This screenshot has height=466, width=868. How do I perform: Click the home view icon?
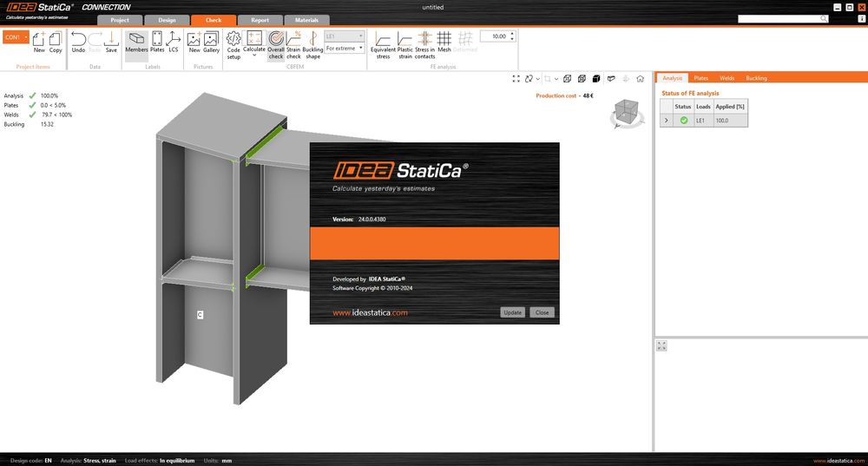640,78
